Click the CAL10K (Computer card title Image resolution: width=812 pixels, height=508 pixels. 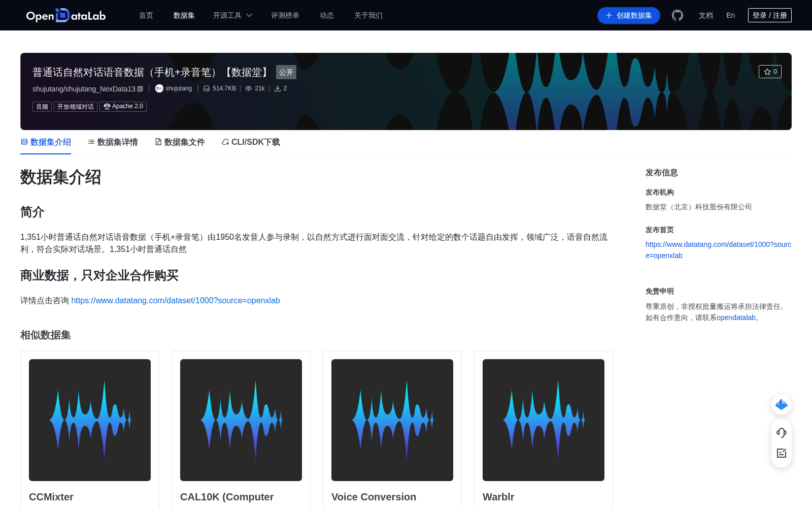227,497
